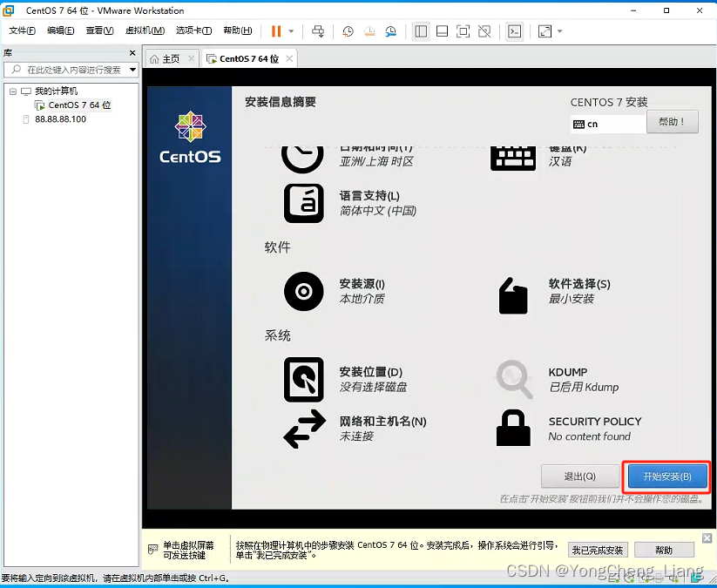Click the CentOS logo in installer
Viewport: 717px width, 588px height.
(x=190, y=137)
